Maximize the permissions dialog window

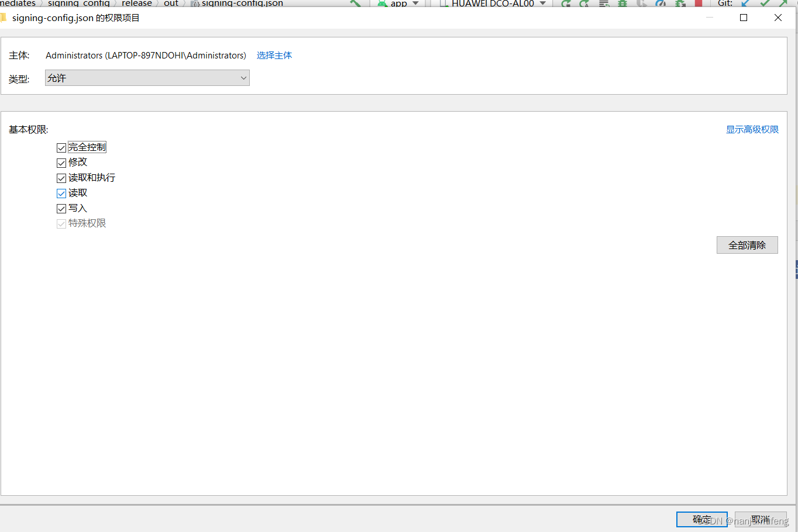[x=744, y=18]
